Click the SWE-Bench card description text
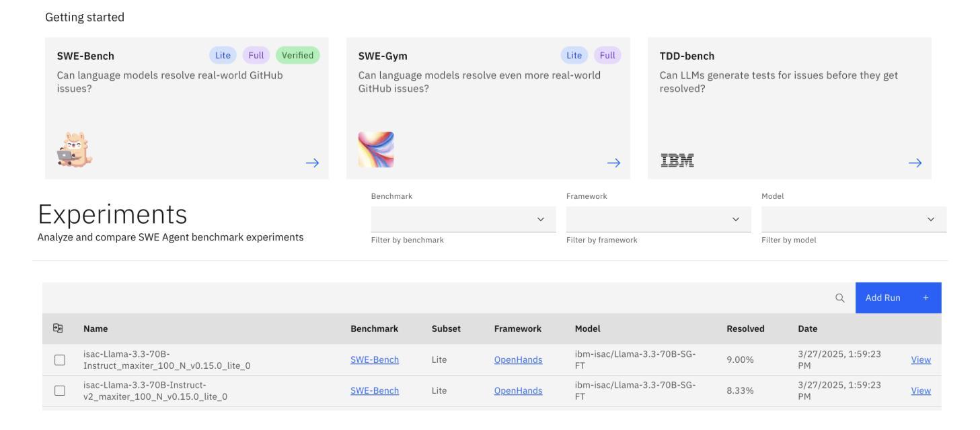The image size is (980, 430). [169, 81]
